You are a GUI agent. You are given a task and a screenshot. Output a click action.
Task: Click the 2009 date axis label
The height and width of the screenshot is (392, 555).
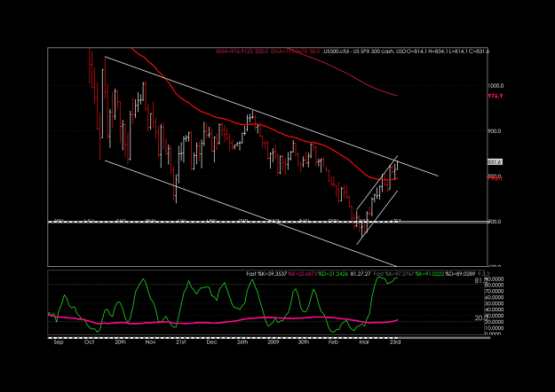point(274,342)
